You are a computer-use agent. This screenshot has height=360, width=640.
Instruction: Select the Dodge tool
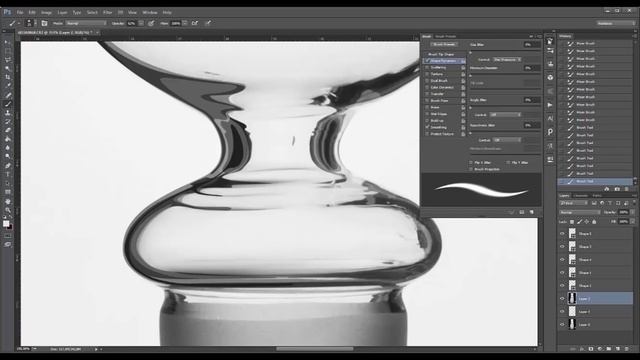pyautogui.click(x=8, y=156)
